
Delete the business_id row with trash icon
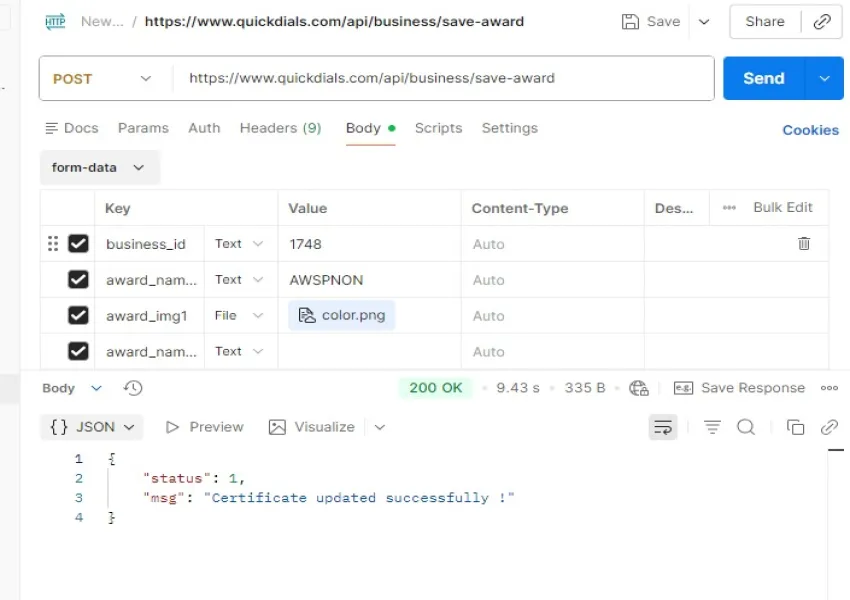pos(803,243)
